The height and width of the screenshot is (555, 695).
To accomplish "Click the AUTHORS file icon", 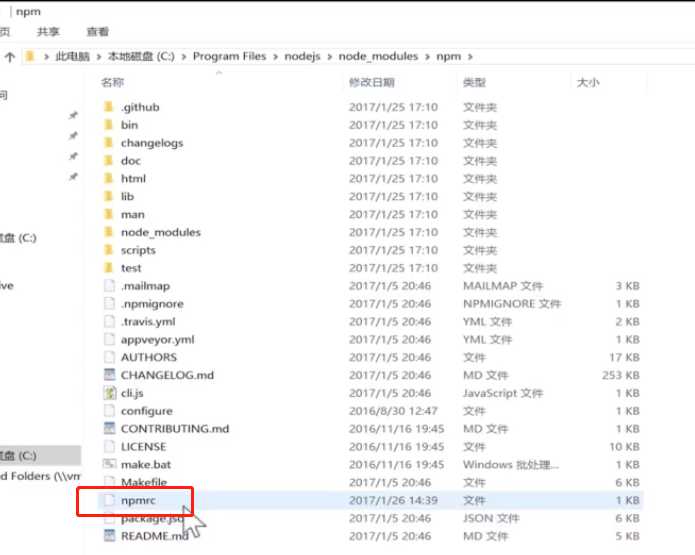I will (109, 357).
